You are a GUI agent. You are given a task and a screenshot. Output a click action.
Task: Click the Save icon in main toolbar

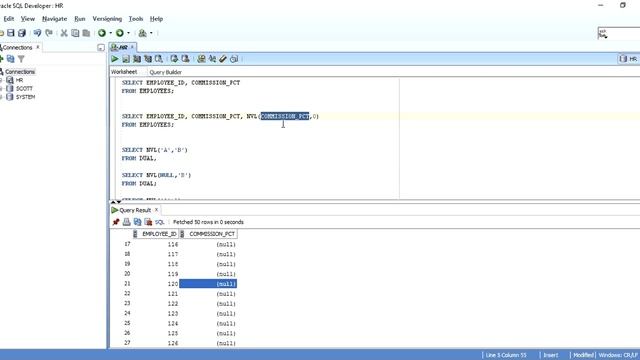point(11,33)
